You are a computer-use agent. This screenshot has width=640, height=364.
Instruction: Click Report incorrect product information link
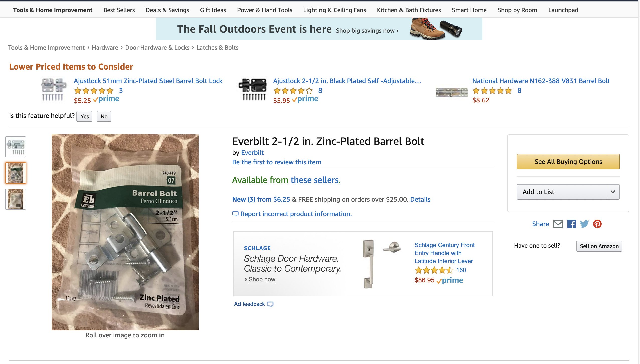pyautogui.click(x=296, y=214)
